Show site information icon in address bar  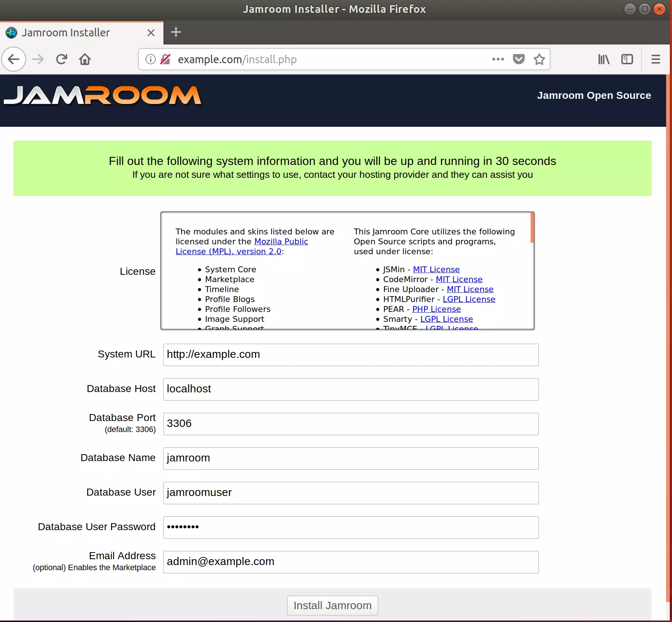click(150, 59)
